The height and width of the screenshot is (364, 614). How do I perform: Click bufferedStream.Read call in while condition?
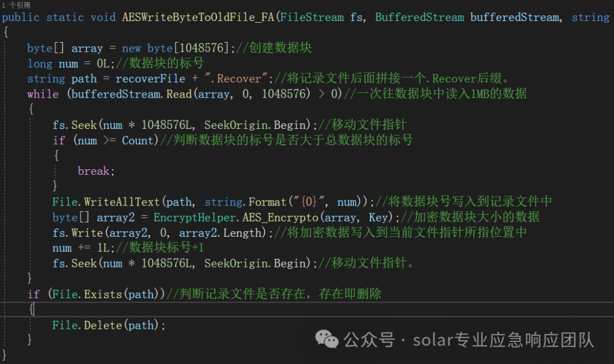(131, 94)
